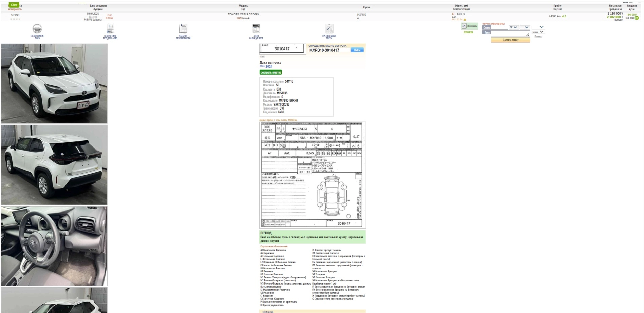Image resolution: width=644 pixels, height=313 pixels.
Task: Open the front view car thumbnail
Action: [54, 83]
